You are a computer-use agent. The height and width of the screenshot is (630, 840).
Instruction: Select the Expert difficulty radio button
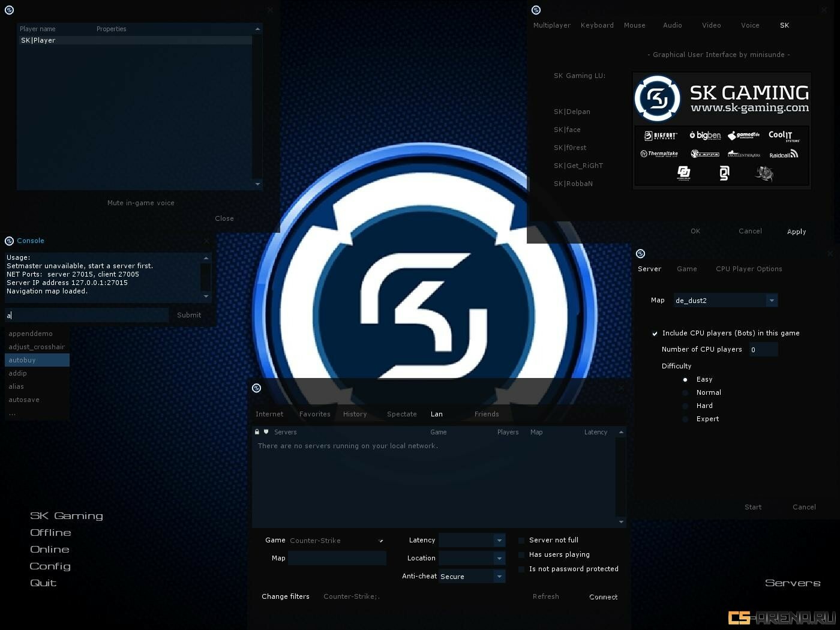point(685,419)
